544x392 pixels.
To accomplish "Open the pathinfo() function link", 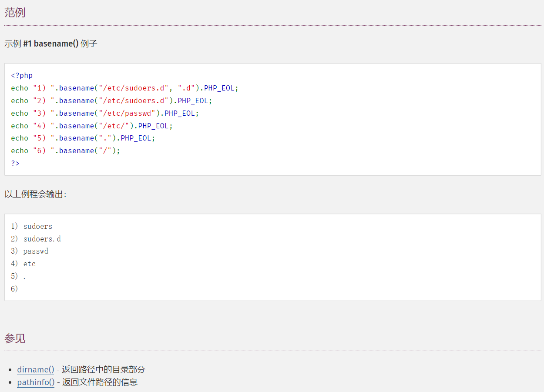I will click(36, 382).
